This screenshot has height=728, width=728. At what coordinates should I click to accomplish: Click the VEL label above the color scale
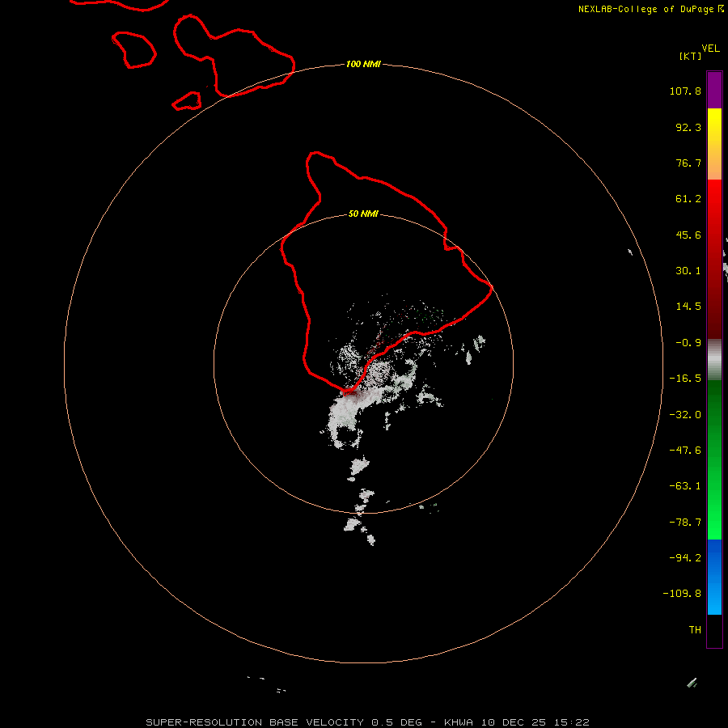coord(710,49)
